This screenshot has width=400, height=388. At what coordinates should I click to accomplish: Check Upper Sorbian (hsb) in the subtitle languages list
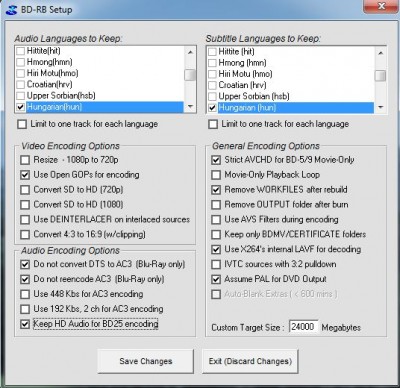(x=212, y=96)
